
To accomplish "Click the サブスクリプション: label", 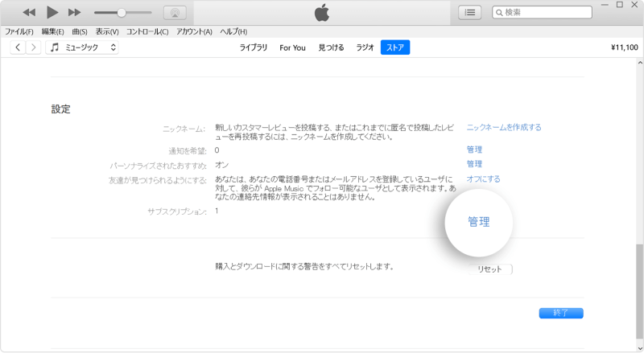I will [177, 211].
